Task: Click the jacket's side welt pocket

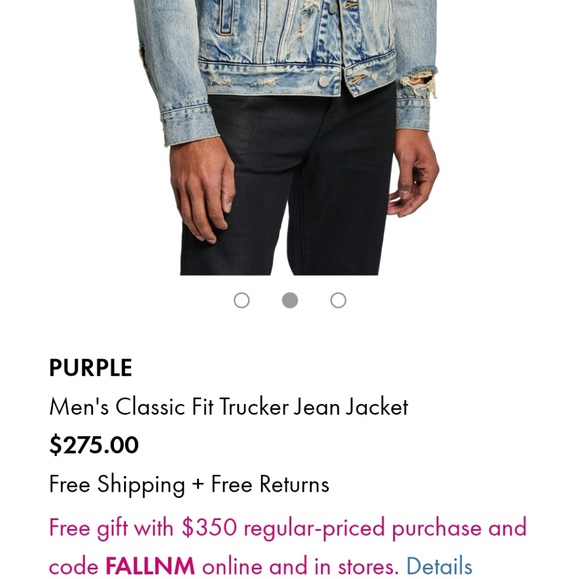Action: coord(226,18)
